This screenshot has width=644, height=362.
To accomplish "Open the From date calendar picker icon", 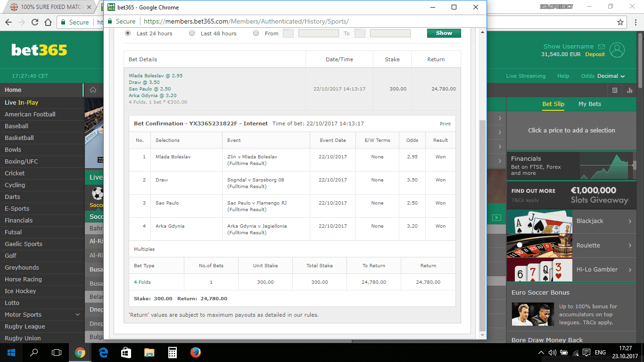I will [x=288, y=33].
